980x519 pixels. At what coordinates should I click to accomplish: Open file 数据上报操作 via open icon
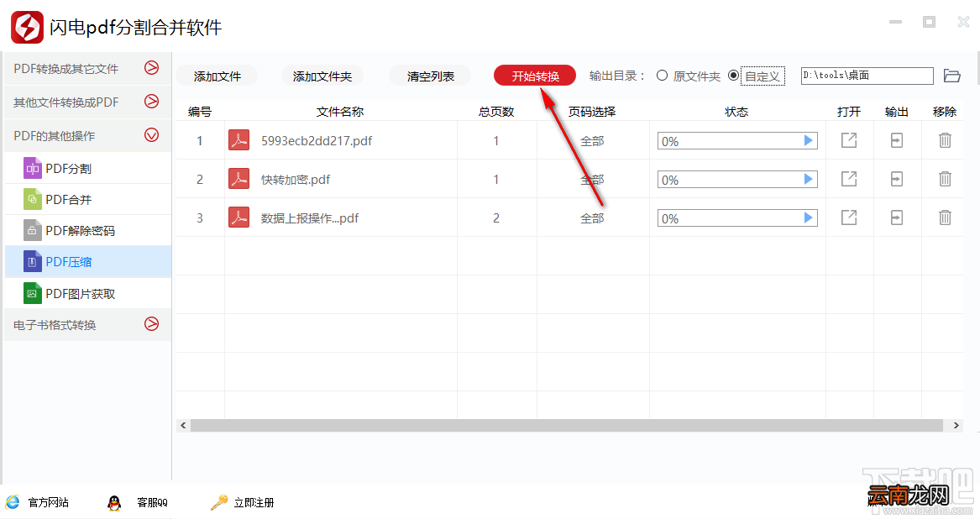pyautogui.click(x=849, y=218)
